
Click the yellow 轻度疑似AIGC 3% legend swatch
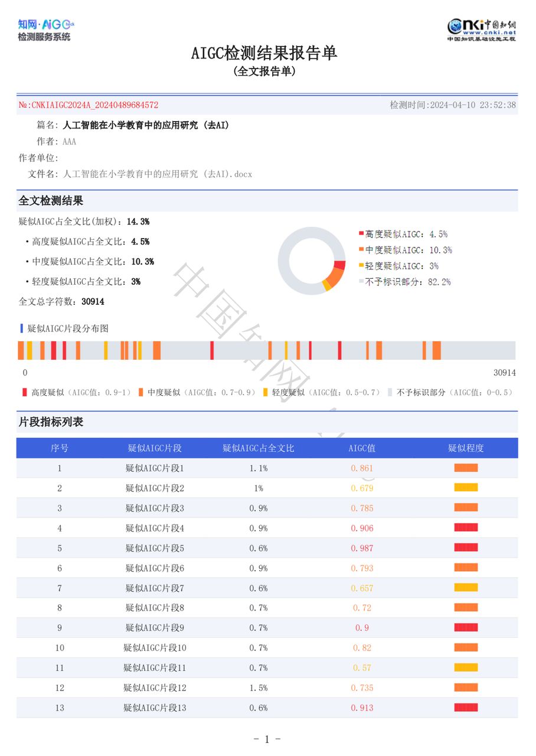click(361, 266)
